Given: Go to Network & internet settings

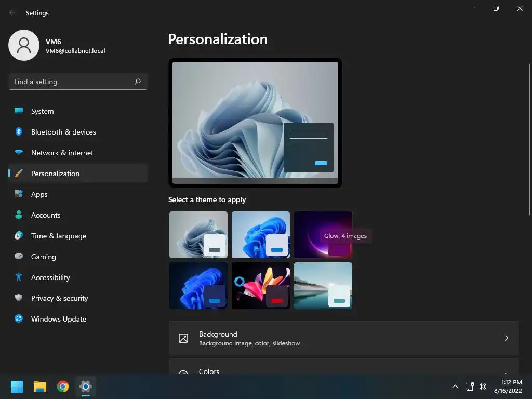Looking at the screenshot, I should pos(78,153).
